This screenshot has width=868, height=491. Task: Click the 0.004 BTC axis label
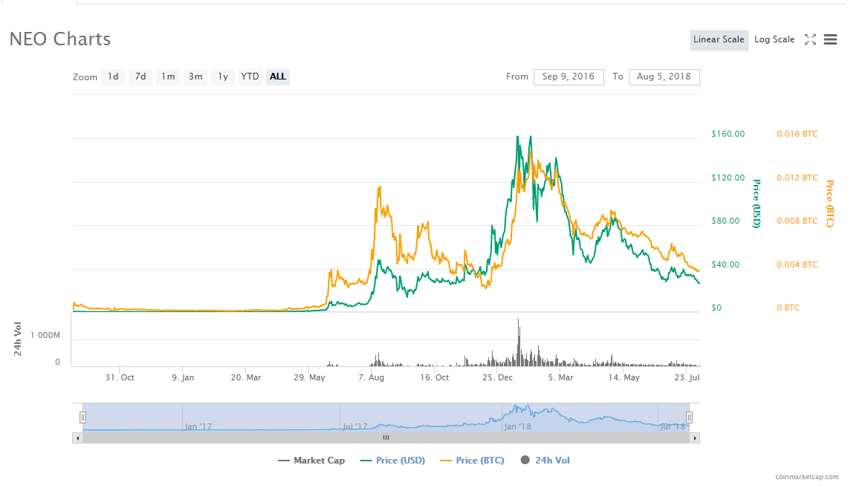point(797,264)
